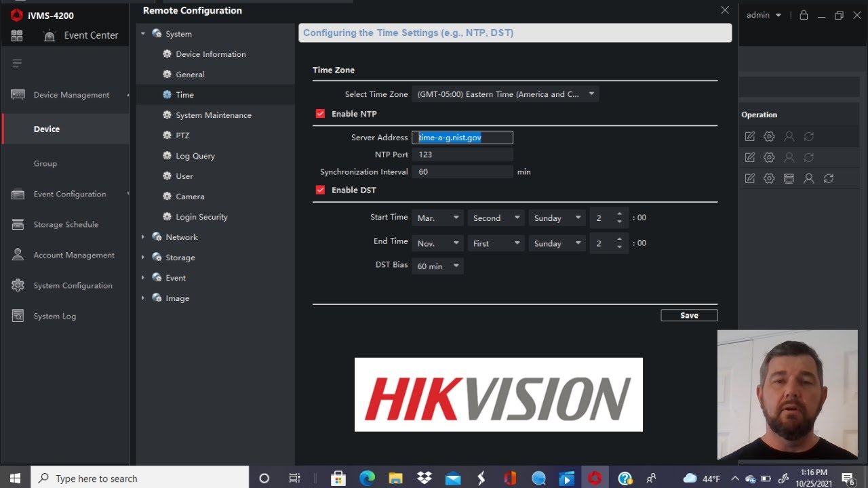Click the System Configuration gear icon
Viewport: 868px width, 488px height.
(18, 285)
